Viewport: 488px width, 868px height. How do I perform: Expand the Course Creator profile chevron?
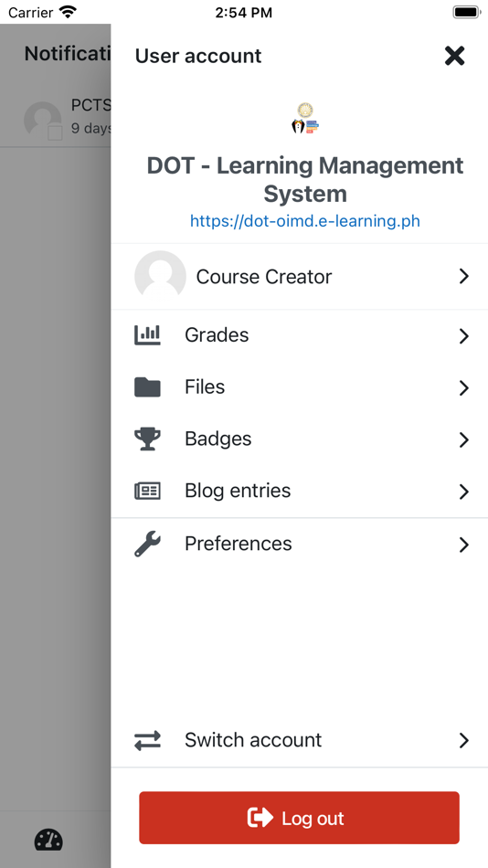[x=464, y=277]
